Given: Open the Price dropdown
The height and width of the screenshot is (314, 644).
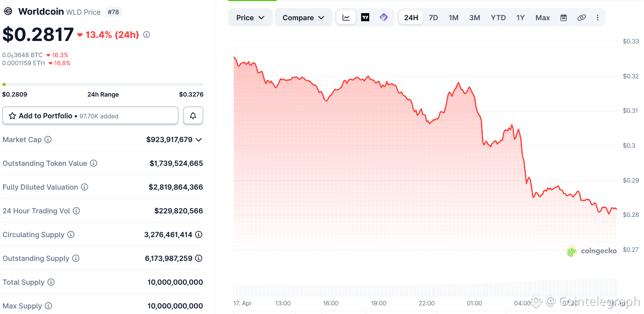Looking at the screenshot, I should pyautogui.click(x=251, y=18).
